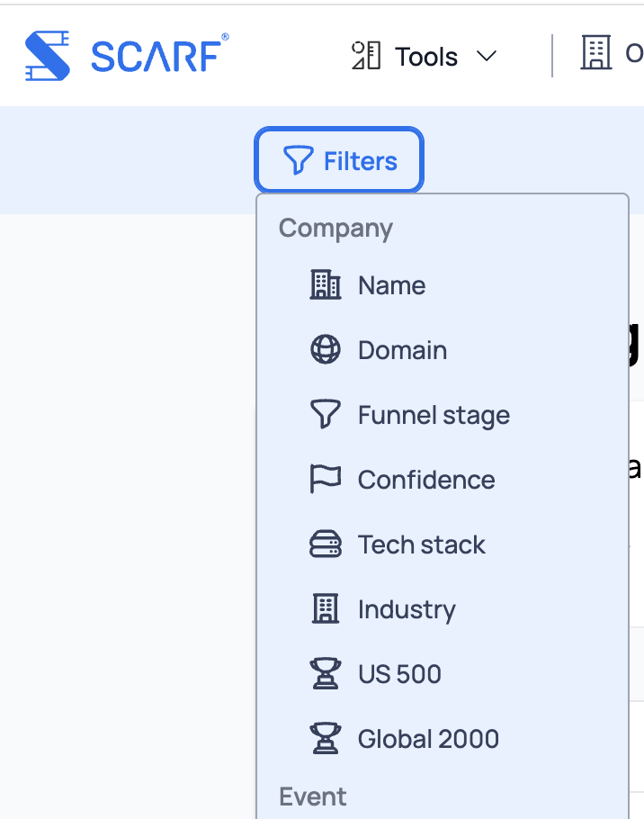
Task: Expand the Tools dropdown chevron
Action: pos(486,57)
